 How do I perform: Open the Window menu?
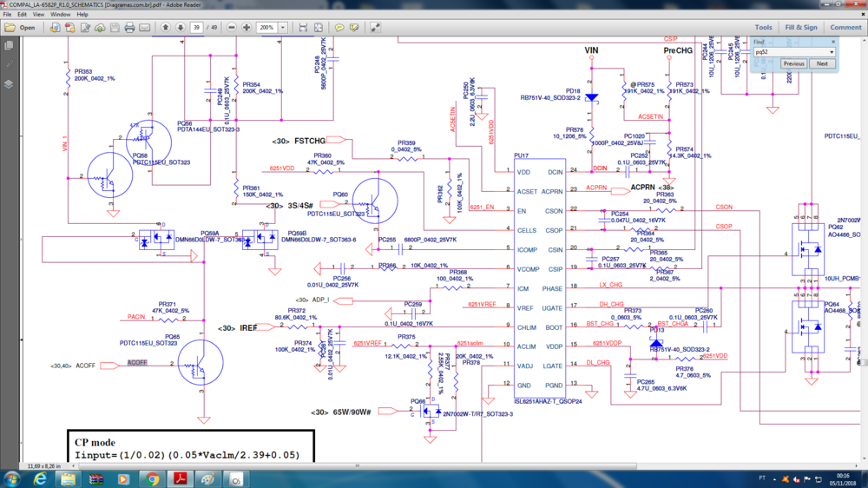(x=61, y=15)
